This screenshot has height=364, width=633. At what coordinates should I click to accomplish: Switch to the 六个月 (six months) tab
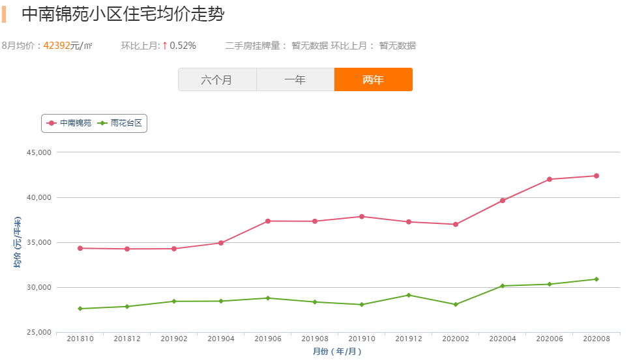pos(217,80)
